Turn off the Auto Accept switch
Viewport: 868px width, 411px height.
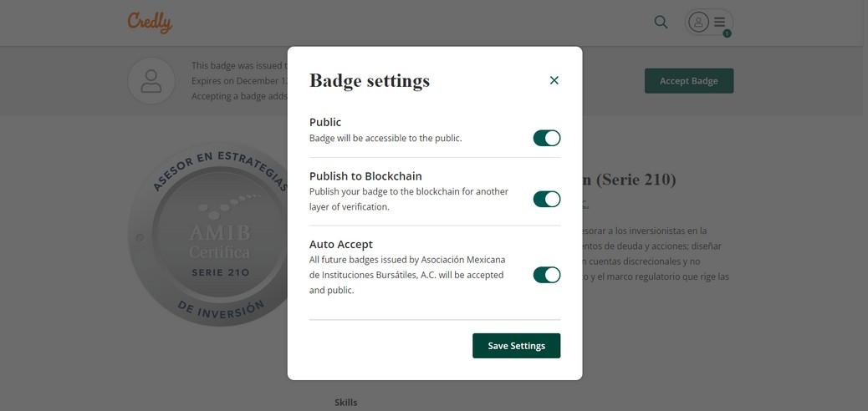(x=546, y=275)
